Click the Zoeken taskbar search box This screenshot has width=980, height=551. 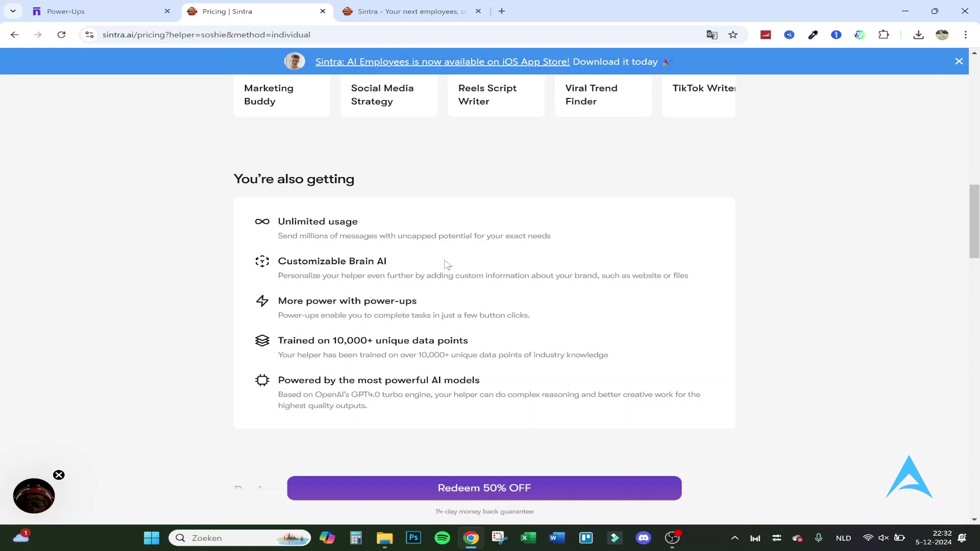coord(240,538)
